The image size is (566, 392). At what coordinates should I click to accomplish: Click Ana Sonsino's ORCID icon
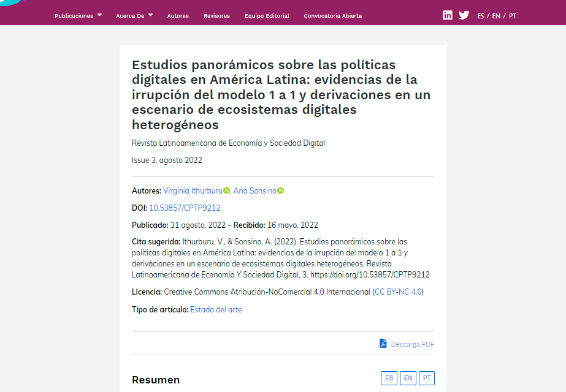281,191
